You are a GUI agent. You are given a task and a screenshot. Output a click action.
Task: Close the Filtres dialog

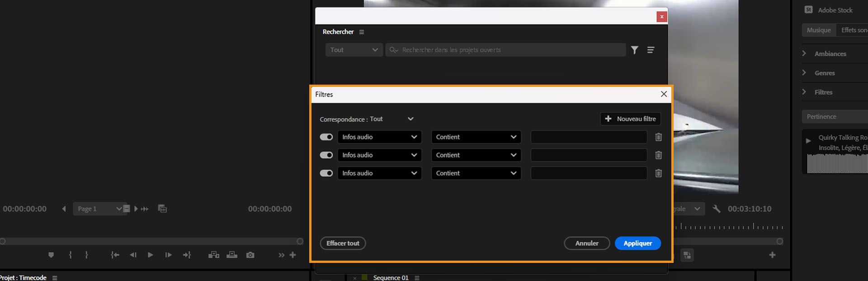(664, 94)
